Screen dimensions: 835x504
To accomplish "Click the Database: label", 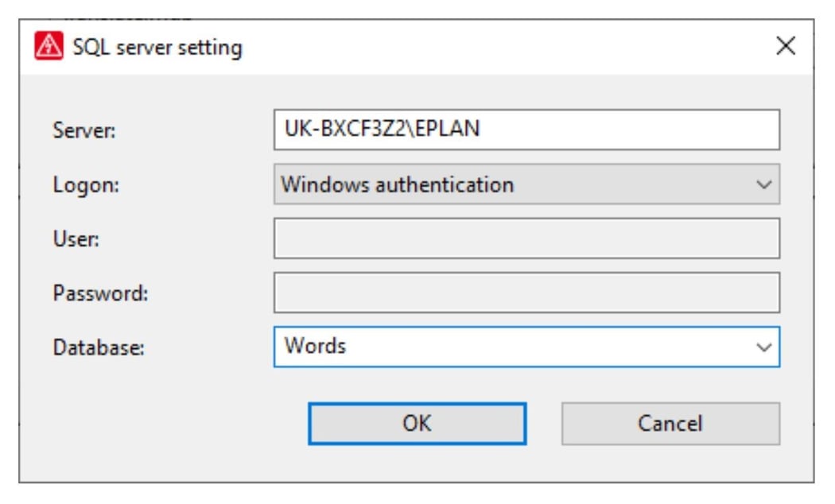I will coord(99,347).
